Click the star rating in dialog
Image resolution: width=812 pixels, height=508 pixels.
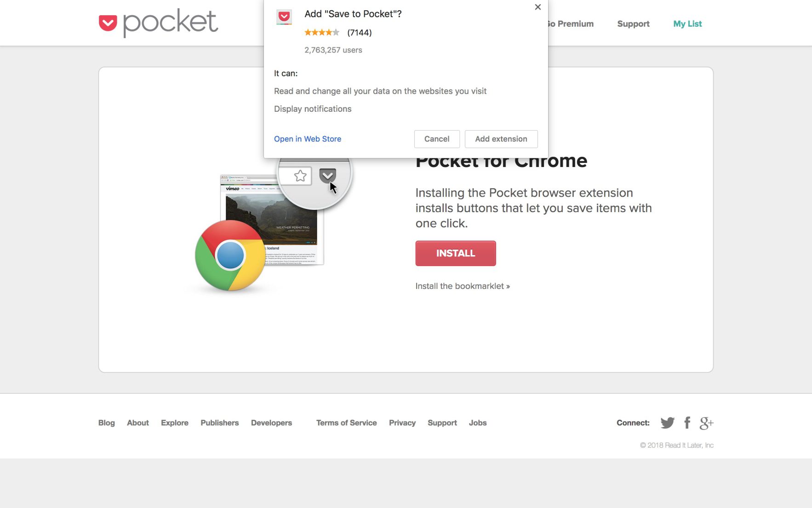(322, 32)
